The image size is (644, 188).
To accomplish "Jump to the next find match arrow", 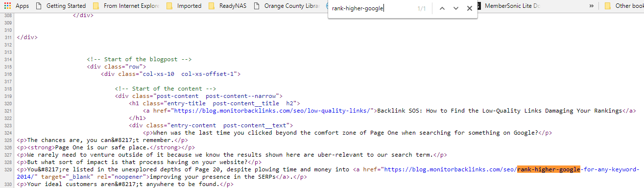I will tap(456, 8).
